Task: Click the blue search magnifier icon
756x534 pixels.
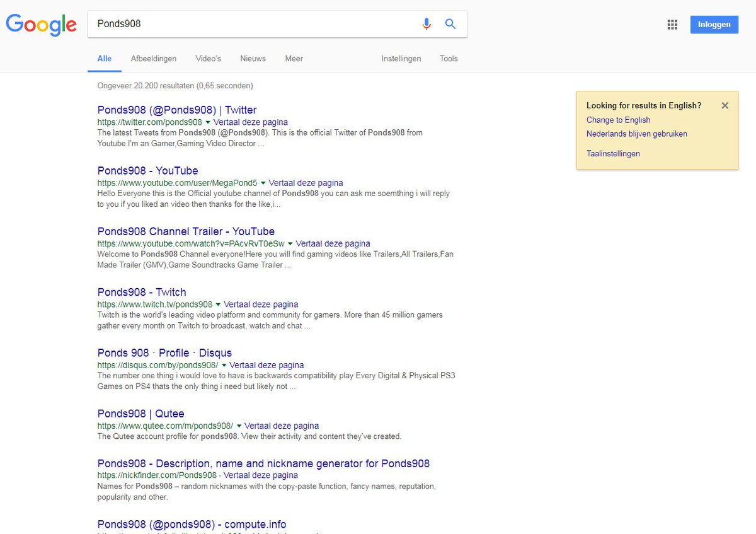Action: (450, 24)
